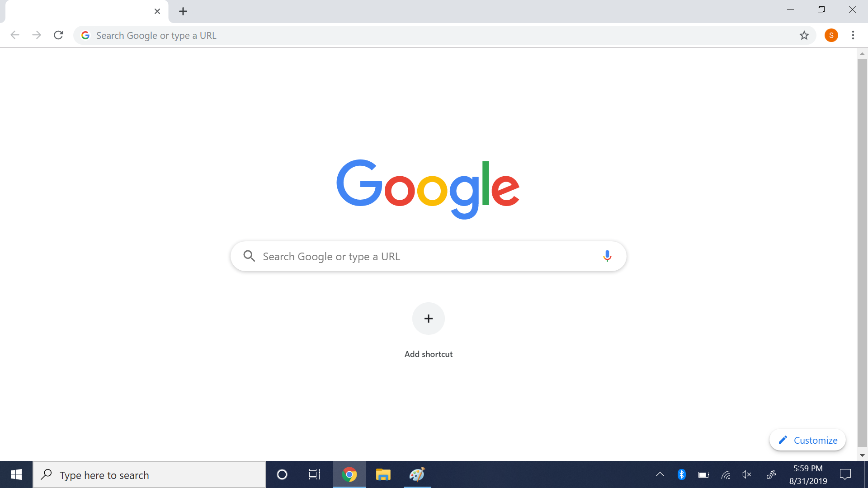Click the page reload/refresh icon
868x488 pixels.
[58, 35]
